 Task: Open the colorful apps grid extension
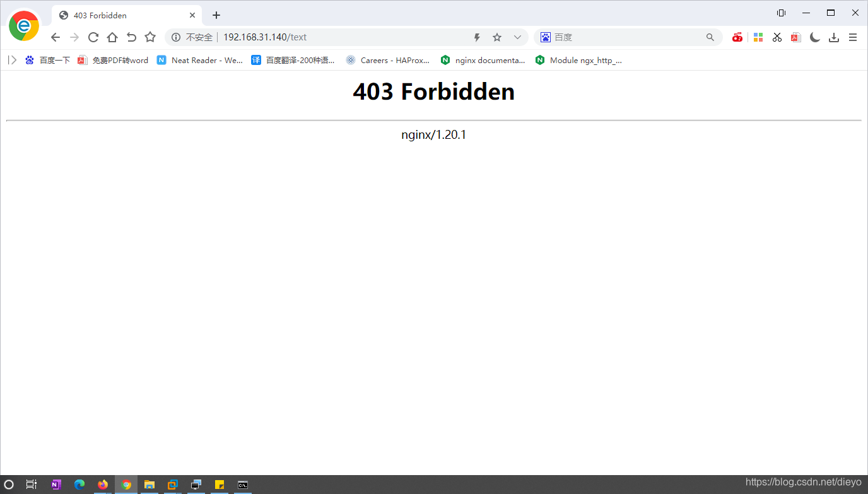[758, 37]
